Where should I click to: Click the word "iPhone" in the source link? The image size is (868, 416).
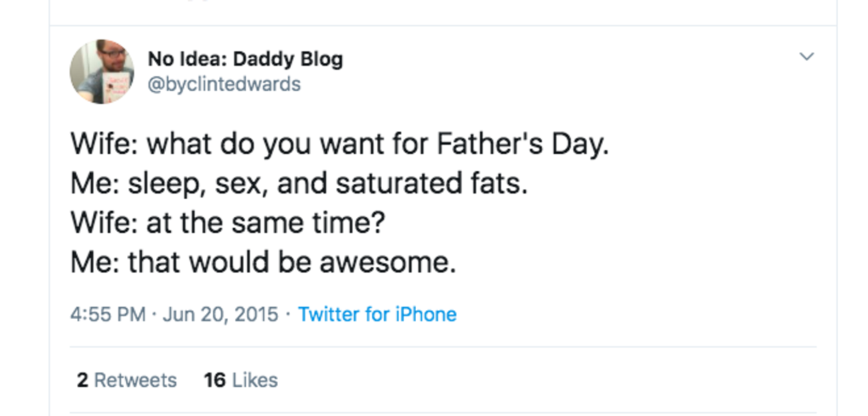tap(426, 315)
